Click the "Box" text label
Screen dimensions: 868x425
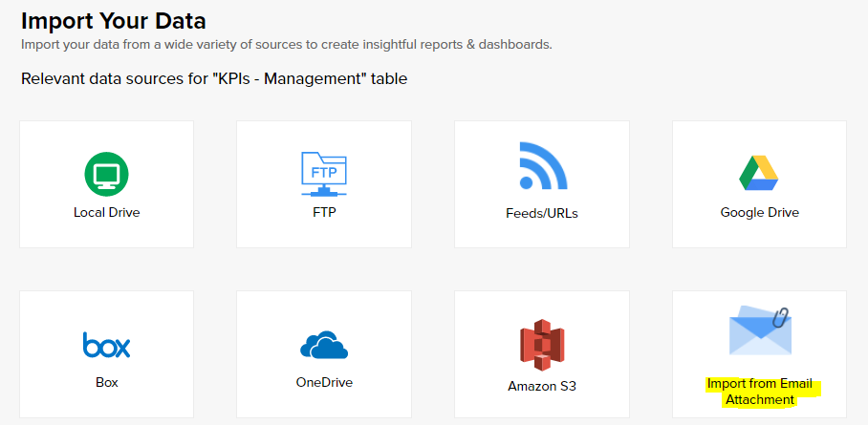pyautogui.click(x=106, y=382)
